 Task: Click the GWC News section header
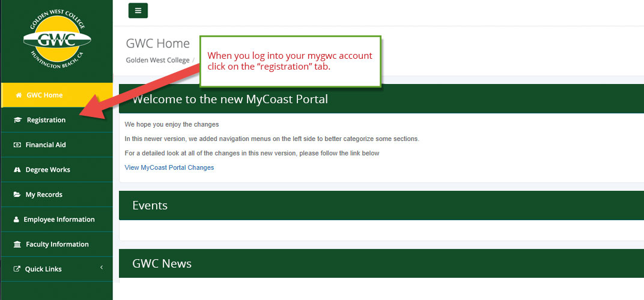381,263
